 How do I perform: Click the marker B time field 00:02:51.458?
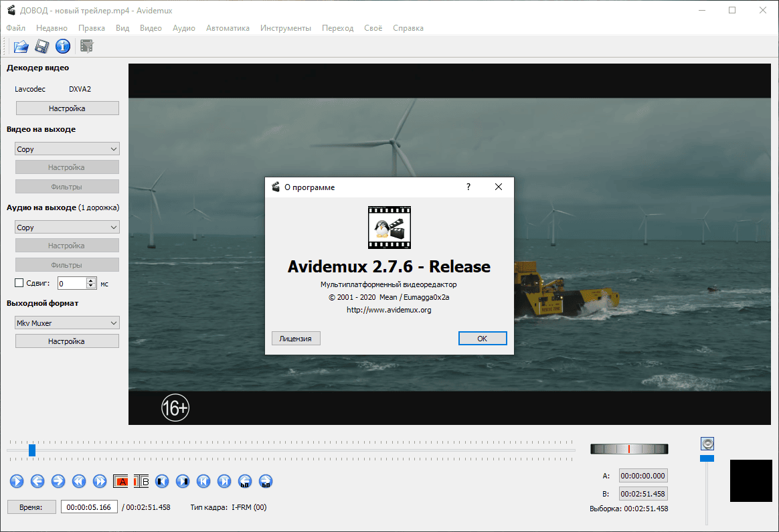pyautogui.click(x=643, y=494)
